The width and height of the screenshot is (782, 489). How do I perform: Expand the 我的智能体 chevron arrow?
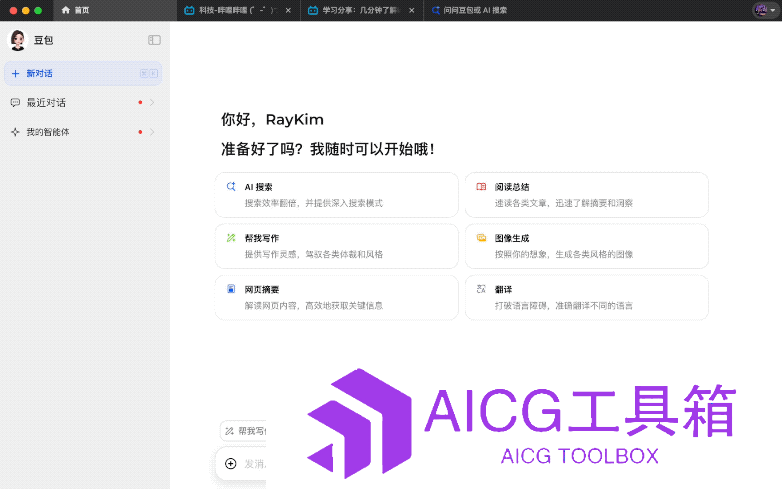152,132
